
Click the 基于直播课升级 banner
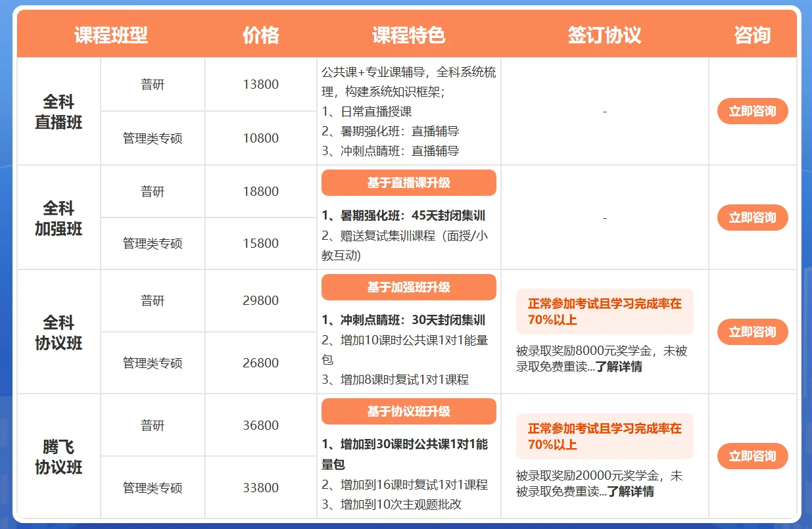pyautogui.click(x=408, y=183)
